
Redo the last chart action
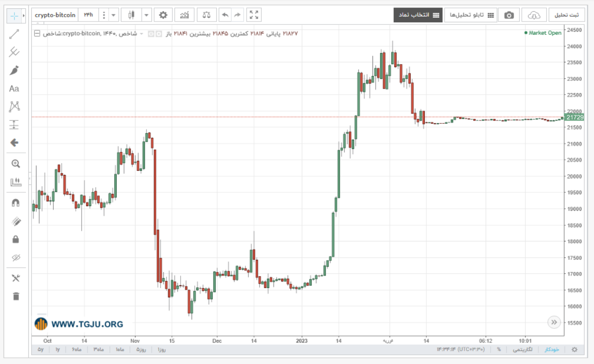pos(237,15)
